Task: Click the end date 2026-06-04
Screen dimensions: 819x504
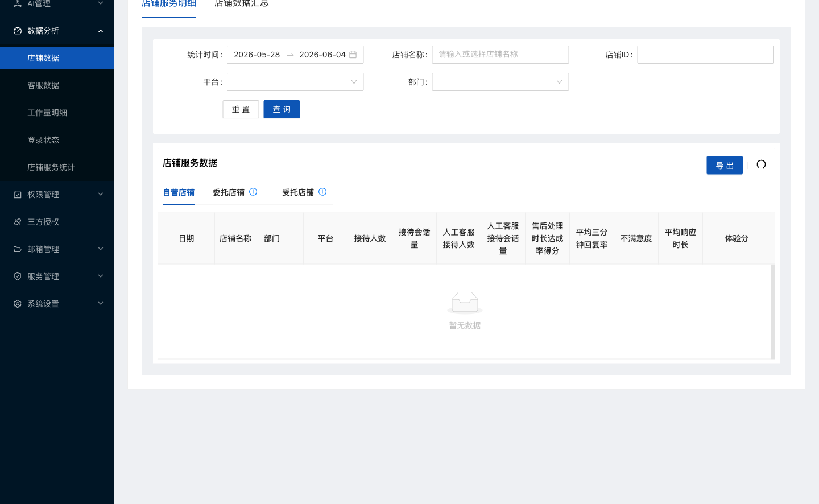Action: point(322,55)
